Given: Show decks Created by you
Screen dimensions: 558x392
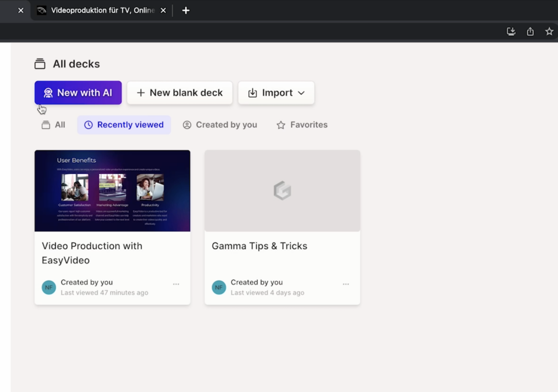Looking at the screenshot, I should pos(220,125).
